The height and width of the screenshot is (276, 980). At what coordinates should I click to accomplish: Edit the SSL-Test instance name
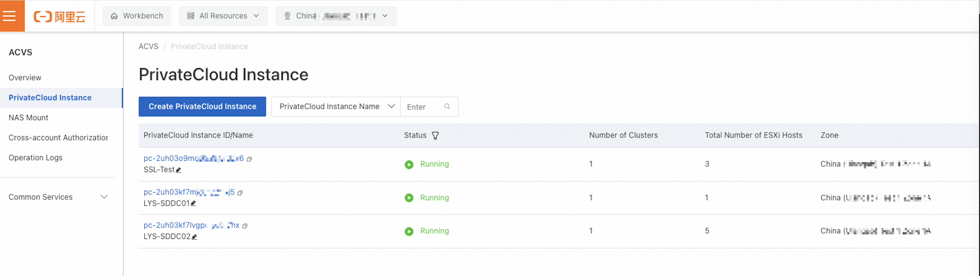point(179,170)
